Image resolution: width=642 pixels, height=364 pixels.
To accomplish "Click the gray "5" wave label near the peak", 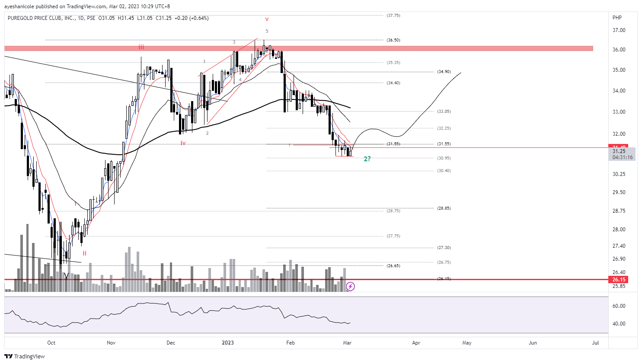I will coord(267,31).
